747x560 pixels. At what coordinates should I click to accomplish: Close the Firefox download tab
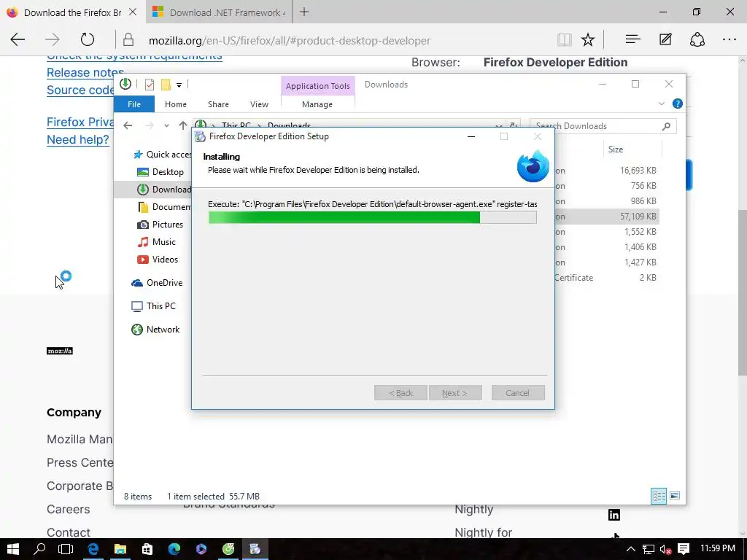click(133, 12)
